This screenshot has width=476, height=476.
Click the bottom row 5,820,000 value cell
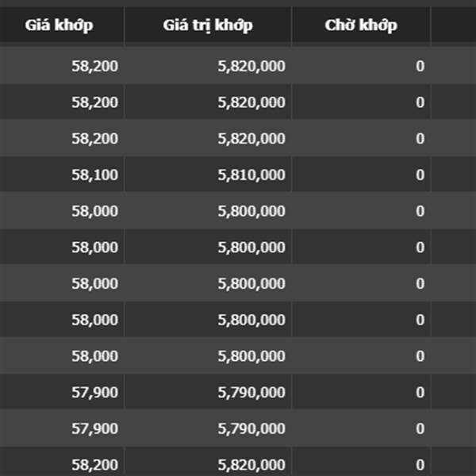[x=208, y=462]
